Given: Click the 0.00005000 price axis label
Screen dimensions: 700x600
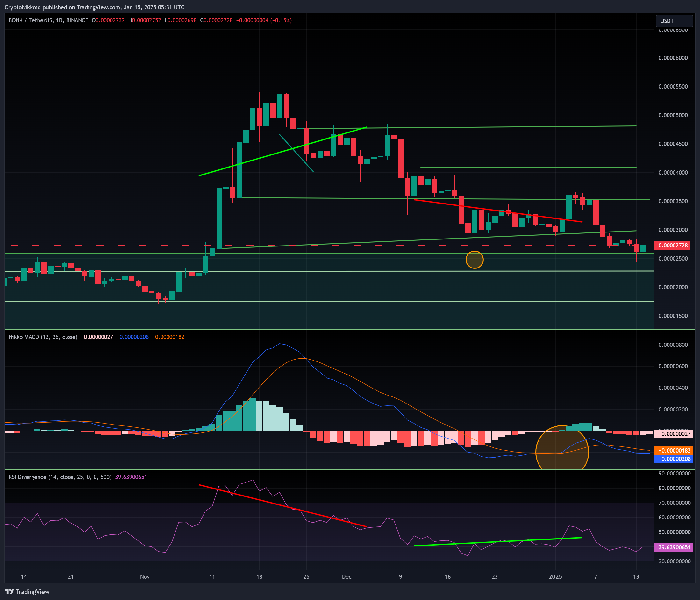Looking at the screenshot, I should coord(673,115).
